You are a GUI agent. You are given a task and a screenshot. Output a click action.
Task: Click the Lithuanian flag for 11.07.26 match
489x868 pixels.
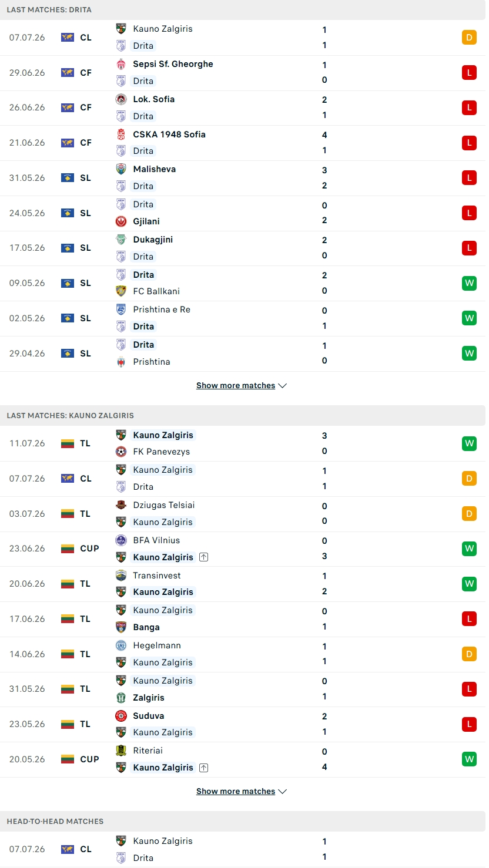pos(68,443)
